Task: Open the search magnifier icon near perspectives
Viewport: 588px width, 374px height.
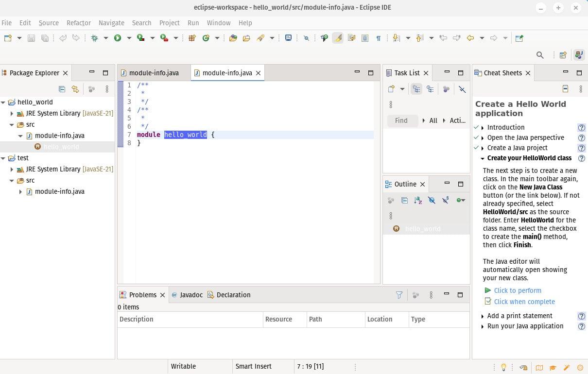Action: (540, 55)
